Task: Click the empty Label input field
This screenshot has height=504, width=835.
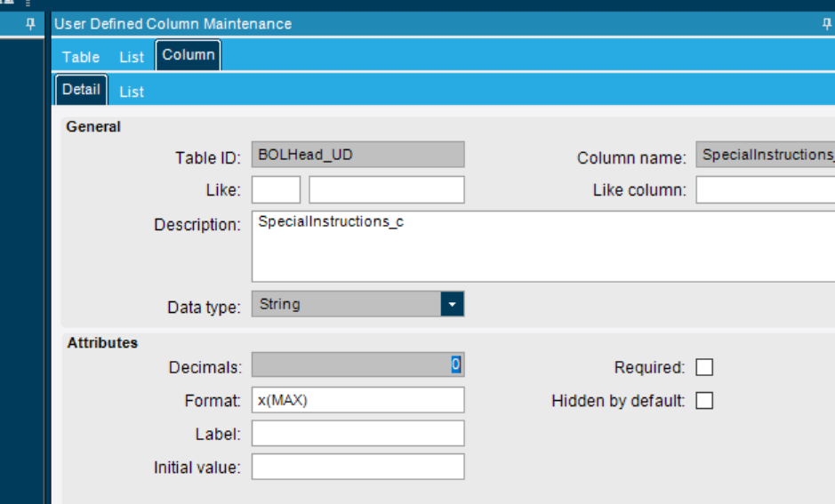Action: pyautogui.click(x=357, y=433)
